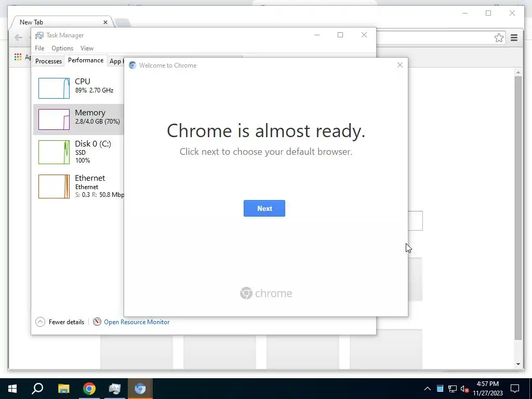This screenshot has width=532, height=399.
Task: Open the Options menu in Task Manager
Action: [x=62, y=48]
